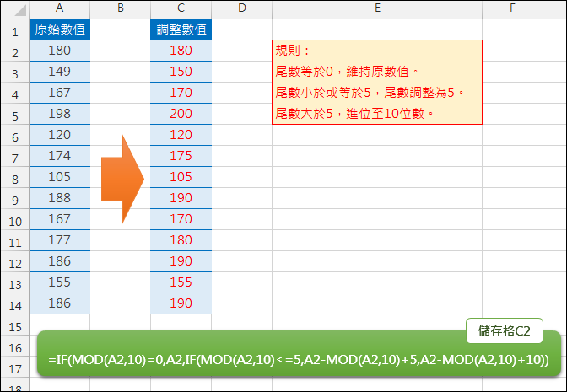Select cell C14 containing red 190
Viewport: 567px width, 392px height.
pos(181,303)
